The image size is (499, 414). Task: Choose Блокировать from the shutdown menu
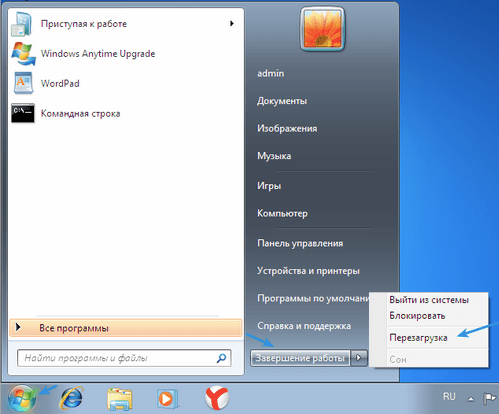click(x=417, y=315)
